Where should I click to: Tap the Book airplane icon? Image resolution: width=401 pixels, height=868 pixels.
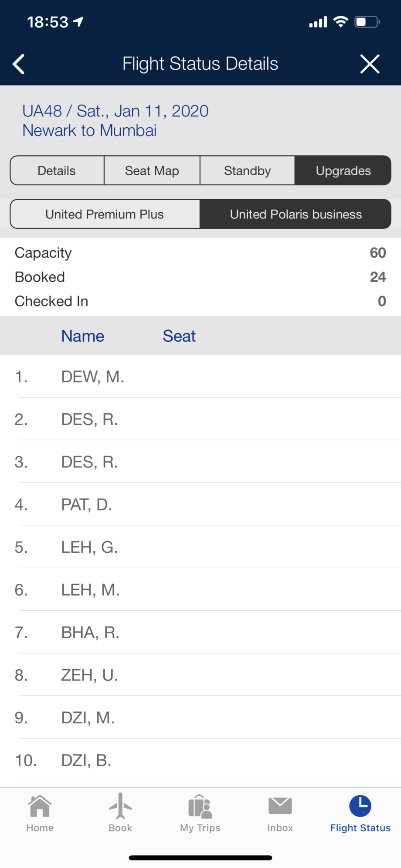[x=120, y=806]
